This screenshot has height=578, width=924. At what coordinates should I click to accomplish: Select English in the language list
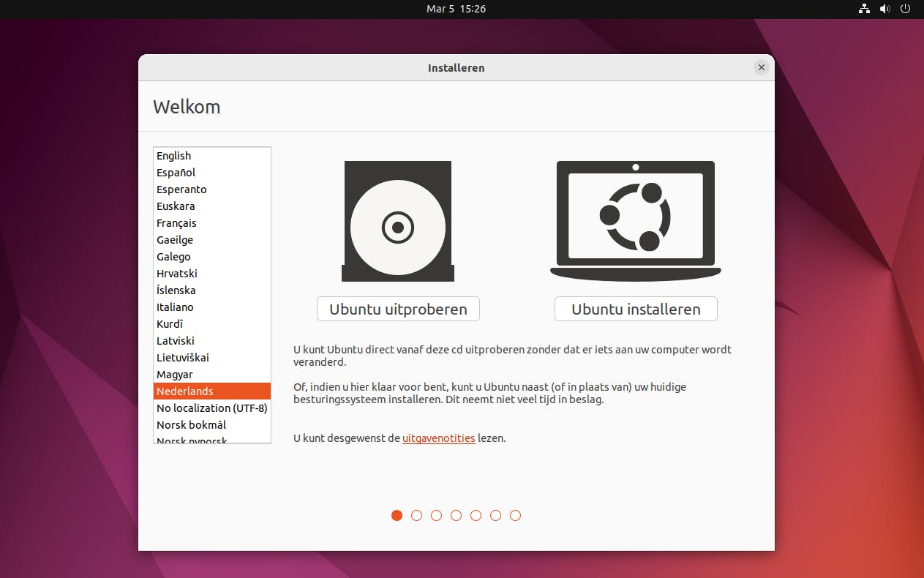pyautogui.click(x=212, y=156)
